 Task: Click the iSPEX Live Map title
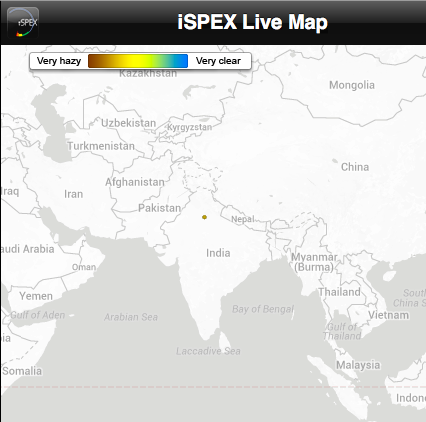(x=252, y=22)
